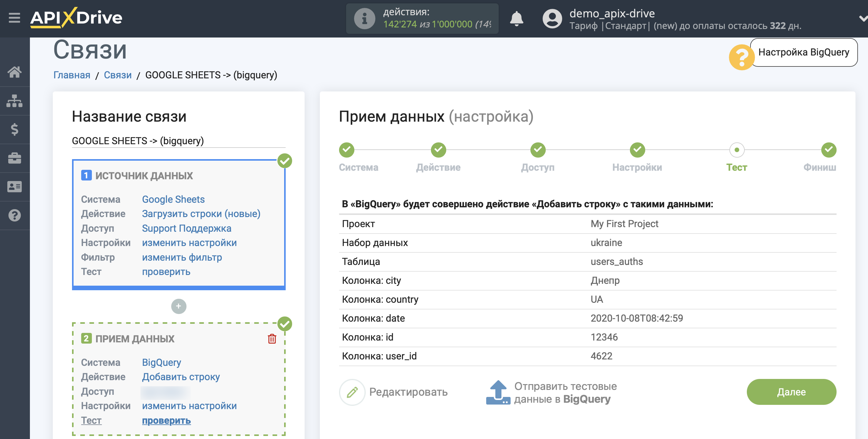
Task: Click the Google Sheets system link
Action: coord(173,199)
